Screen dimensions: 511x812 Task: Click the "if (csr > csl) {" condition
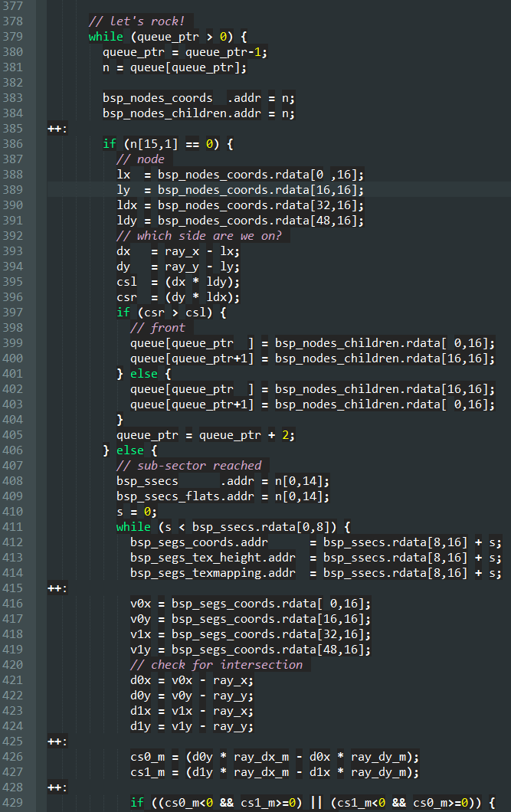click(172, 313)
